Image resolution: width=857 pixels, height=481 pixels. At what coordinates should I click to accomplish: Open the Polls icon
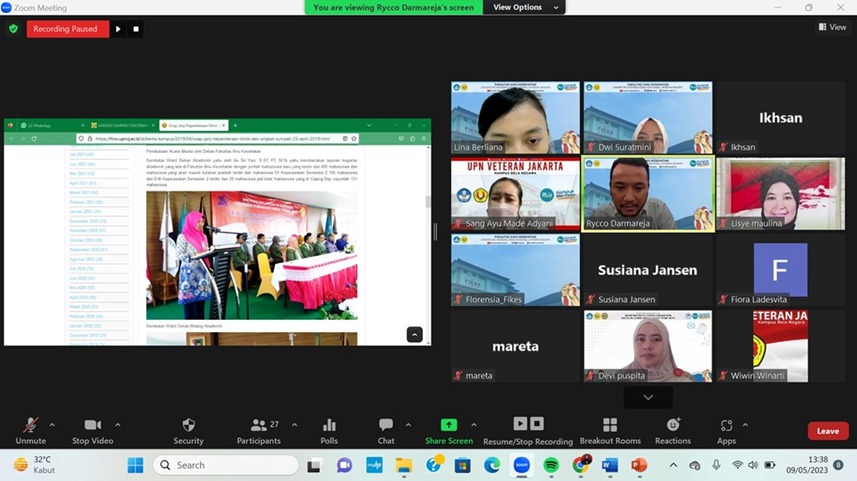pyautogui.click(x=329, y=425)
